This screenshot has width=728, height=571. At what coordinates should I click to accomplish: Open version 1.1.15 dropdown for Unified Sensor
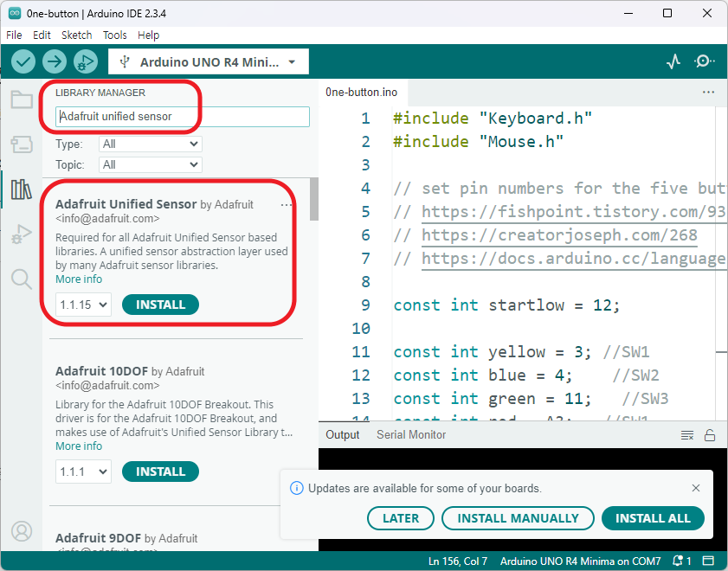84,305
